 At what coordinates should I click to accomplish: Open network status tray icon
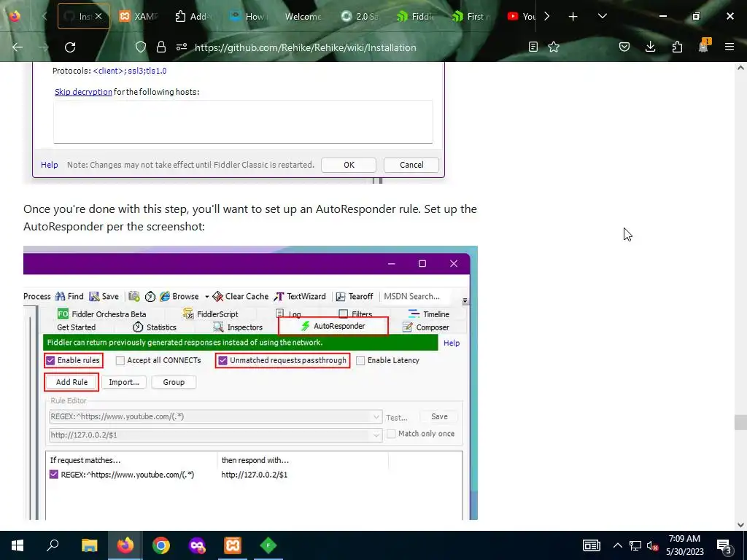635,545
